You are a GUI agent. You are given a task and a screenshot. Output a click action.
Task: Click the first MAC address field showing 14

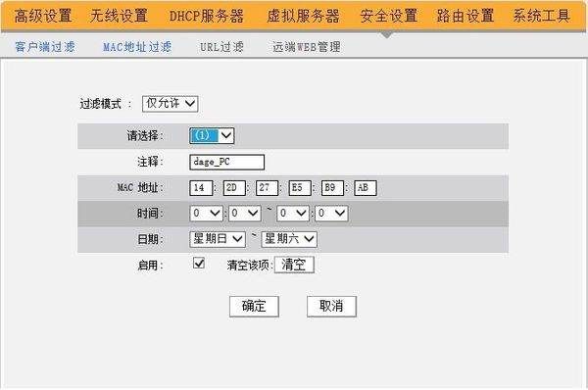201,188
